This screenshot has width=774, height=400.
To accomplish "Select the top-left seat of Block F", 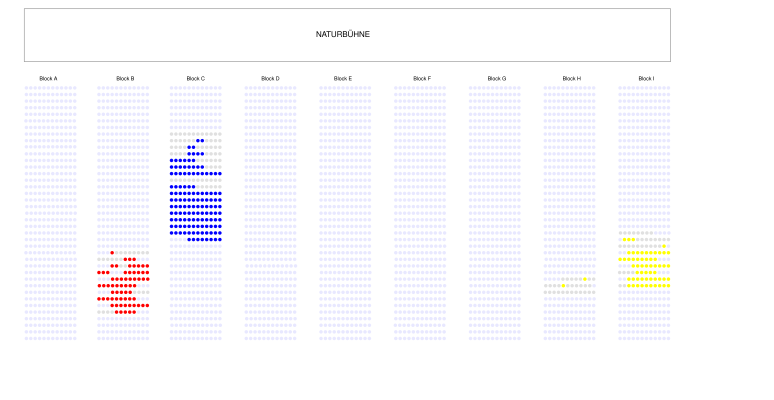I will point(396,88).
